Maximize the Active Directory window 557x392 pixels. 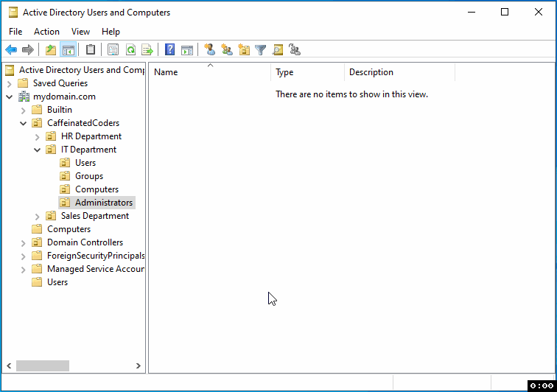(x=505, y=12)
